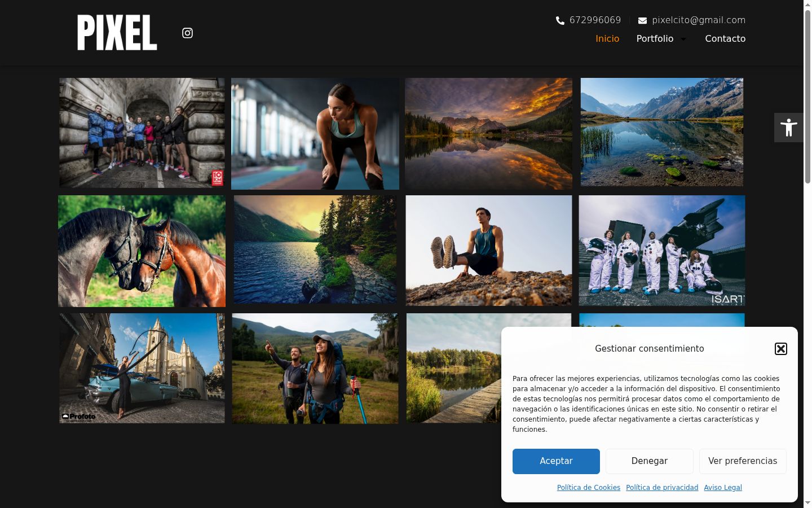Open the accessibility tools icon
The height and width of the screenshot is (508, 812).
tap(788, 128)
